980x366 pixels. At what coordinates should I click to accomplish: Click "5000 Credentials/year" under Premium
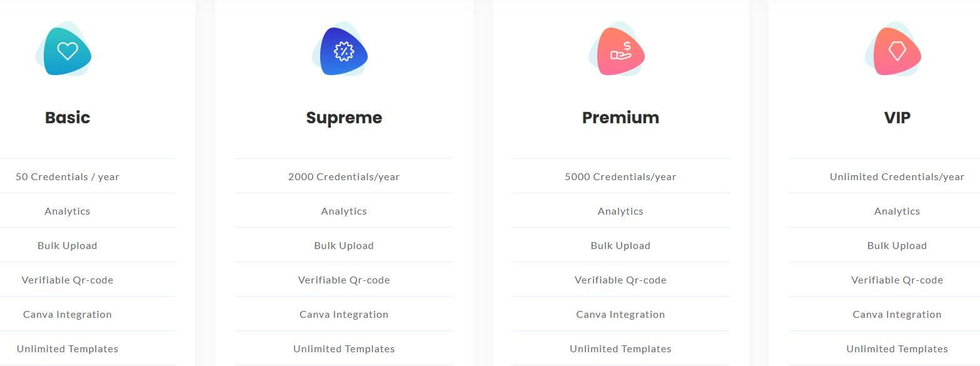click(620, 176)
